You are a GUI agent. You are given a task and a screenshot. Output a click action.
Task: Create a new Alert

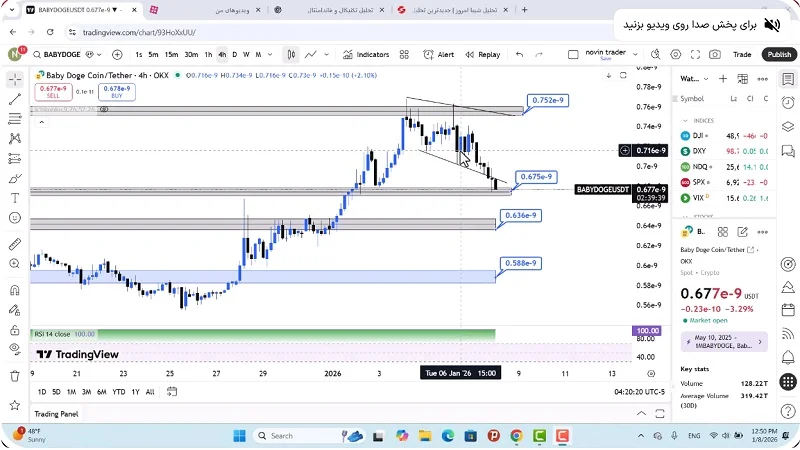438,55
